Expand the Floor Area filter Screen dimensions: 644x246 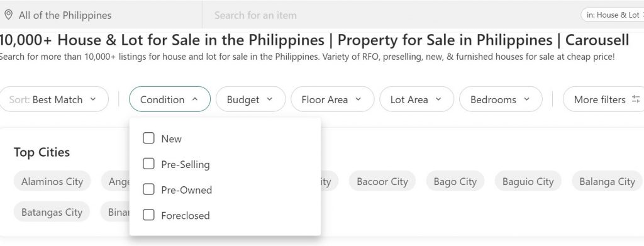tap(332, 99)
